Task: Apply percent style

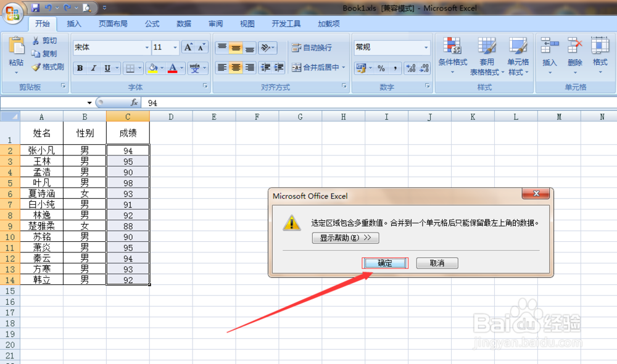Action: (x=381, y=68)
